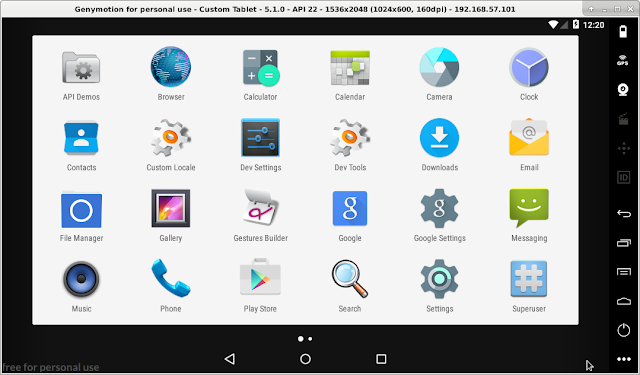Image resolution: width=640 pixels, height=375 pixels.
Task: Open the Search app
Action: tap(350, 279)
